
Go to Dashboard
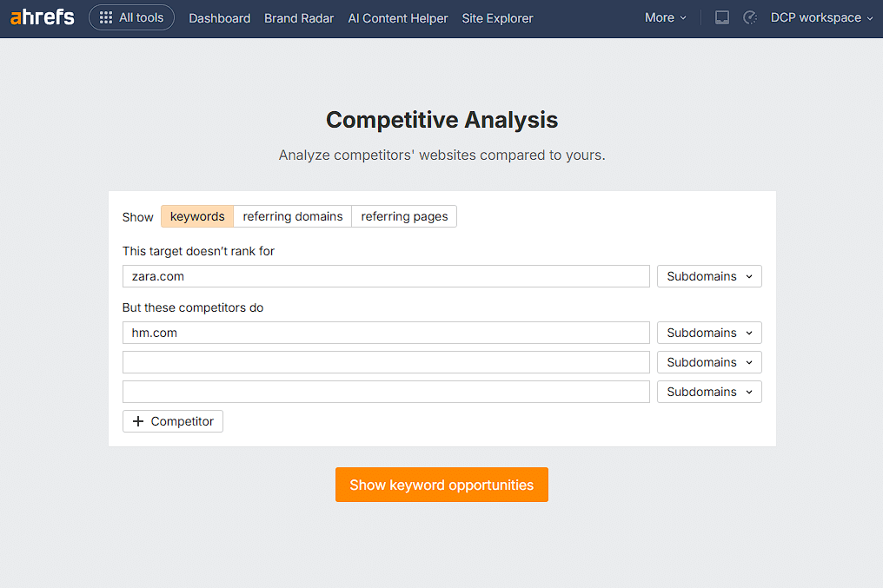click(x=220, y=18)
